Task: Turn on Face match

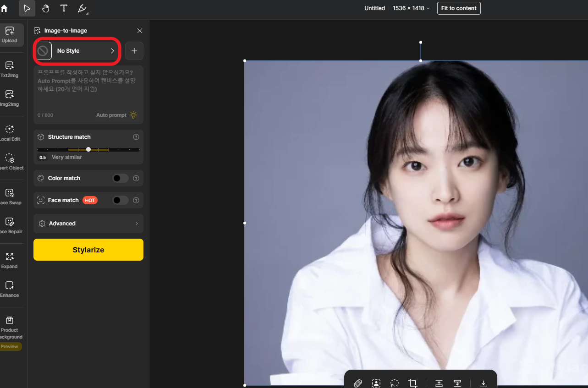Action: coord(120,200)
